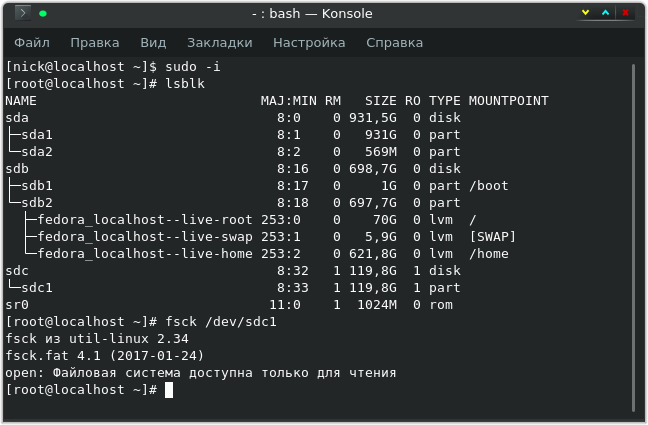Click the Konsole terminal icon in the title bar

click(23, 13)
